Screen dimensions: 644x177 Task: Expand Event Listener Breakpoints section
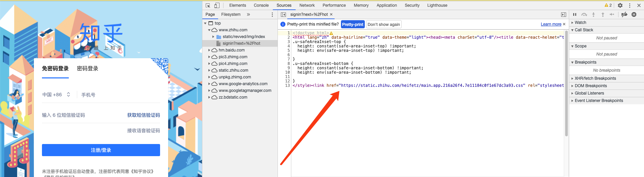[x=606, y=101]
